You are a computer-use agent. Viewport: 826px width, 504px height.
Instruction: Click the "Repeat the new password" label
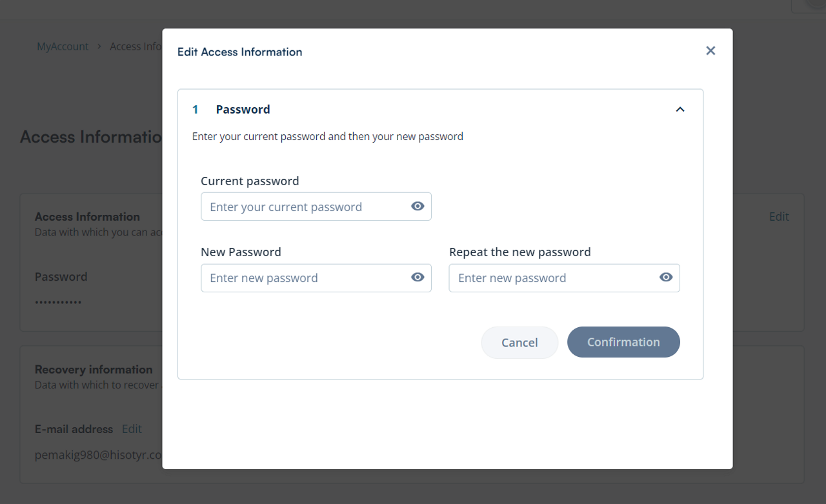(519, 252)
